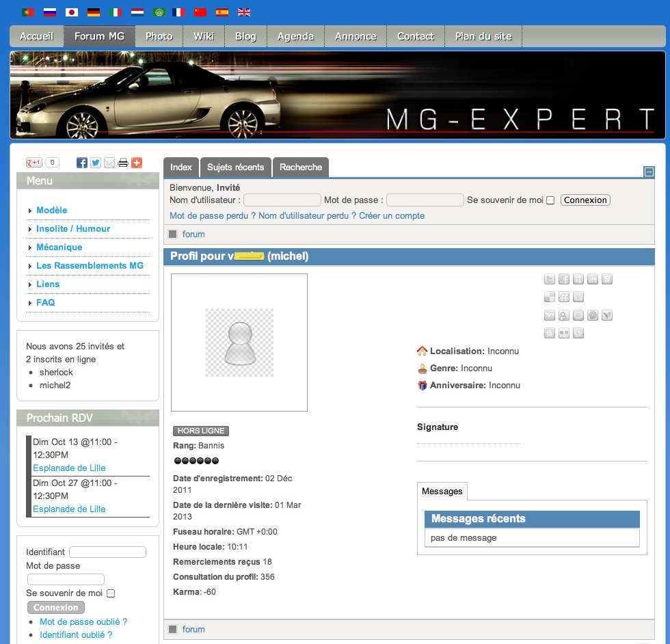Image resolution: width=670 pixels, height=644 pixels.
Task: Open the Annonce menu item
Action: coord(356,36)
